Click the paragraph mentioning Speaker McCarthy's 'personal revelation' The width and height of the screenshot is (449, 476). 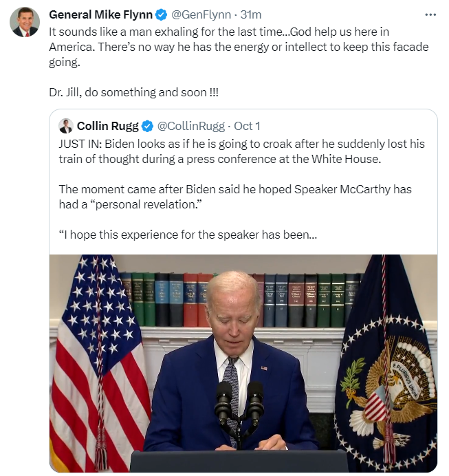point(234,196)
